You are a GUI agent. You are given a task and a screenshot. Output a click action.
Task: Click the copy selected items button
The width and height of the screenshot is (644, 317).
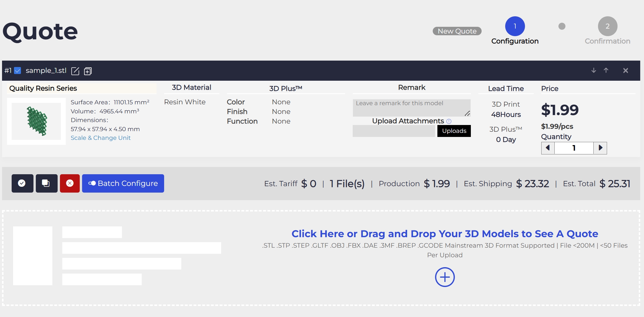click(46, 183)
